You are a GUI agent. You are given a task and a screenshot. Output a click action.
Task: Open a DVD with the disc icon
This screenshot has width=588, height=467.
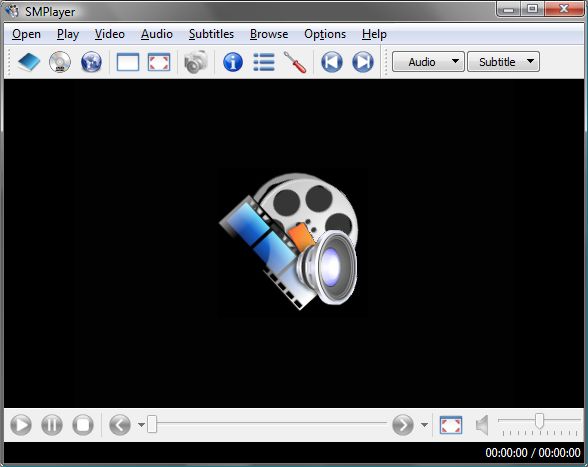click(60, 62)
